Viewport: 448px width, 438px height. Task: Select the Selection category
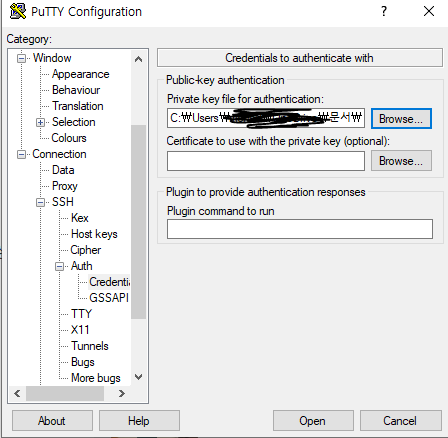click(x=74, y=122)
